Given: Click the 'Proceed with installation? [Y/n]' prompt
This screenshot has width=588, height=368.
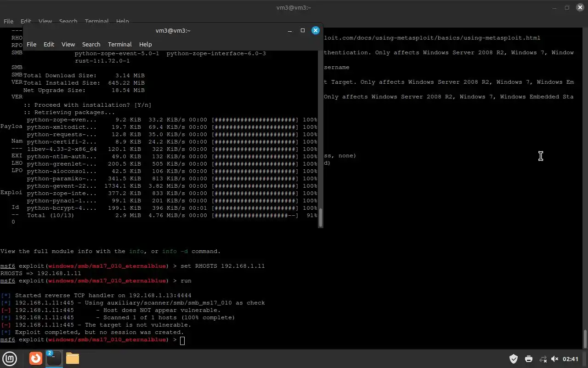Looking at the screenshot, I should coord(87,105).
